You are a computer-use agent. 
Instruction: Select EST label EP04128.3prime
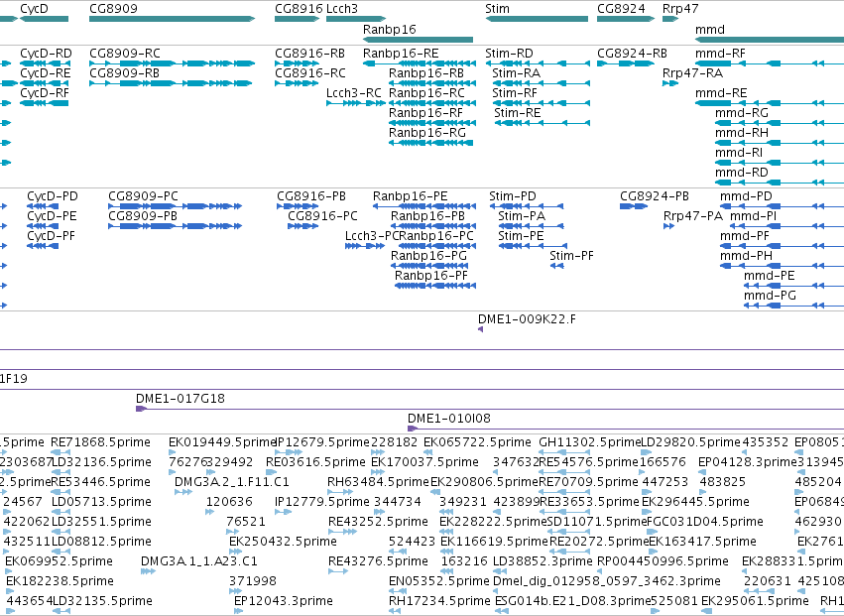coord(747,461)
